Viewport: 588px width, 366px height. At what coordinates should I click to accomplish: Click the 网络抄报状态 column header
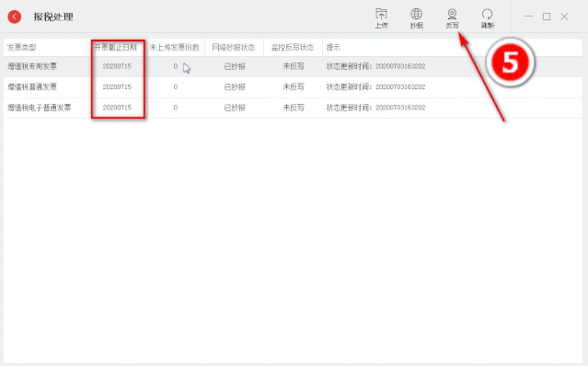pos(234,47)
